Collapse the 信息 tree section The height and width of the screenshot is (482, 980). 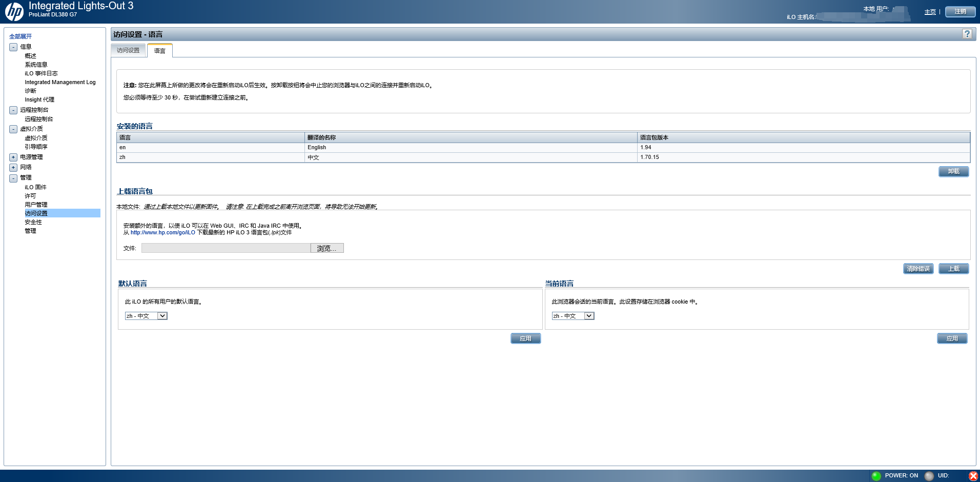(x=13, y=47)
